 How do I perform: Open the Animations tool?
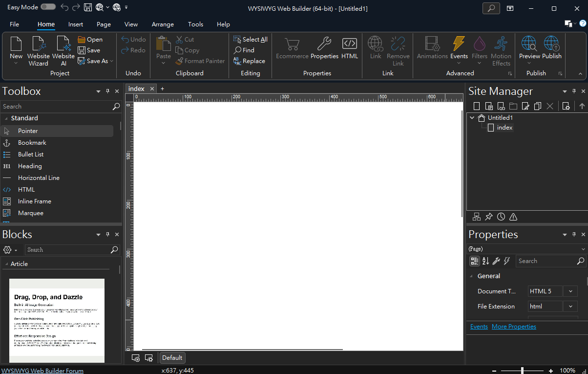coord(432,48)
